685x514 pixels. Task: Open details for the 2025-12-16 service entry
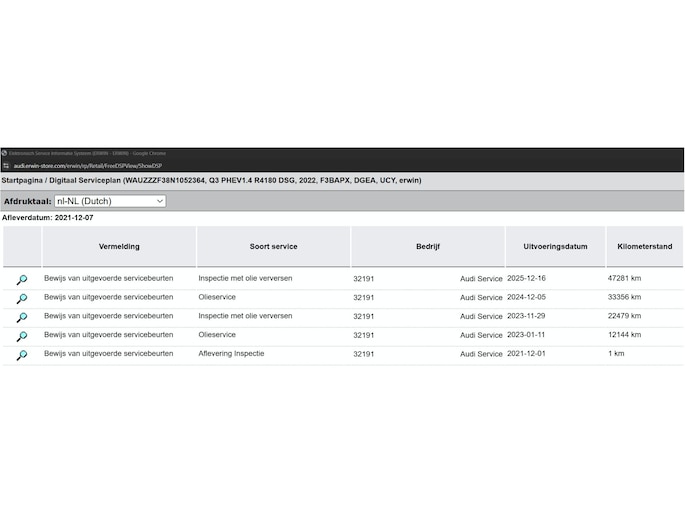22,280
